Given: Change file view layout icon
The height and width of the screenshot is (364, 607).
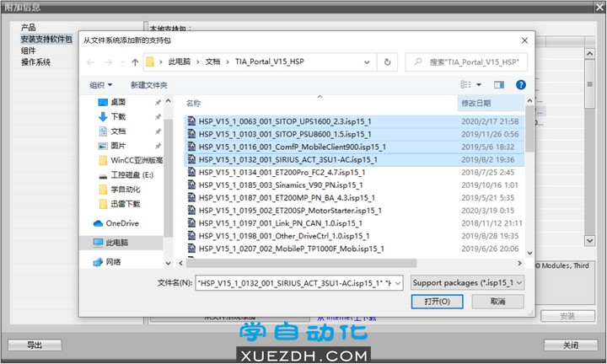Looking at the screenshot, I should (465, 85).
